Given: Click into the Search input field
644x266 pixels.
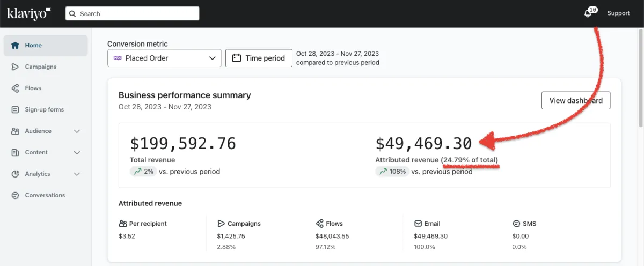Looking at the screenshot, I should point(137,14).
